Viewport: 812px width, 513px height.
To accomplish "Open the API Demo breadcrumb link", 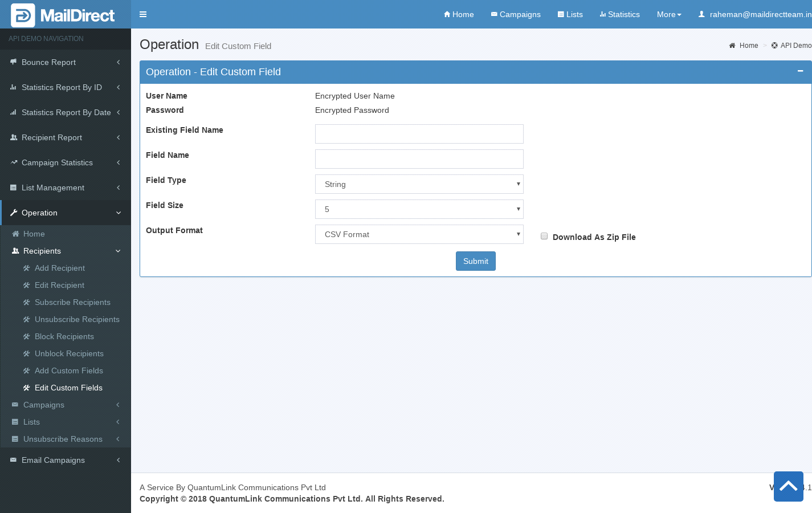I will click(795, 46).
